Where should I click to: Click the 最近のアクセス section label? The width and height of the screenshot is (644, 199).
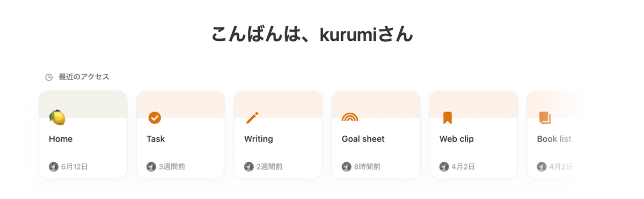(x=84, y=77)
